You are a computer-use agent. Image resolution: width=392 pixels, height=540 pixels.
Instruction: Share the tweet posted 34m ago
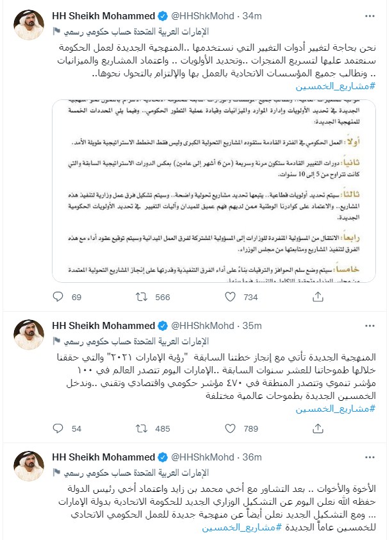[x=316, y=297]
